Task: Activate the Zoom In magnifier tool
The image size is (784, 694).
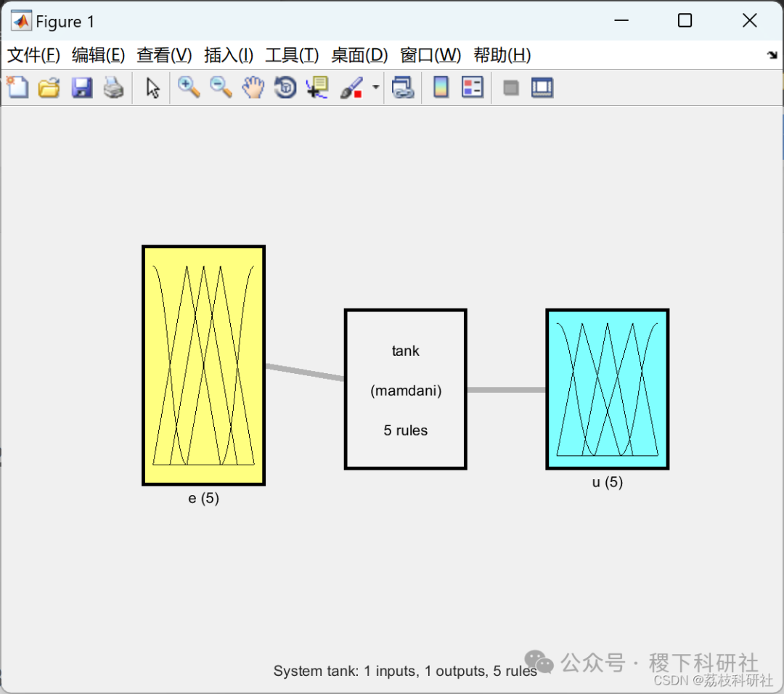Action: coord(189,88)
